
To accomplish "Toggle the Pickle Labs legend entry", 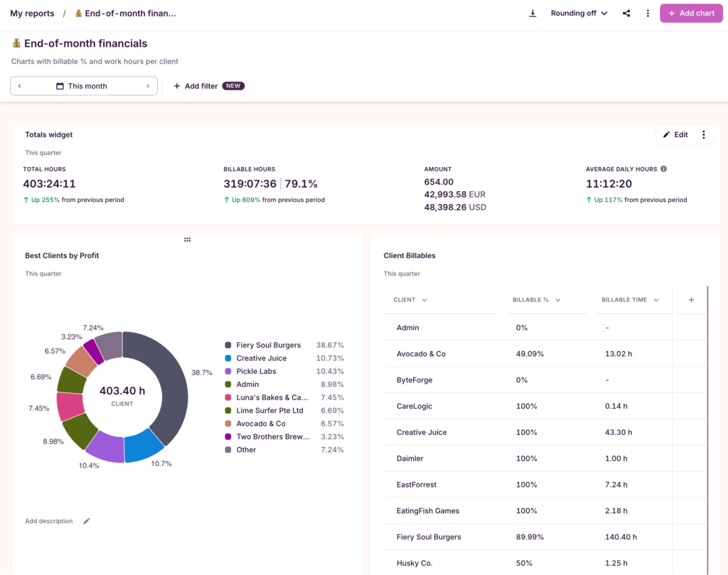I will click(x=255, y=371).
